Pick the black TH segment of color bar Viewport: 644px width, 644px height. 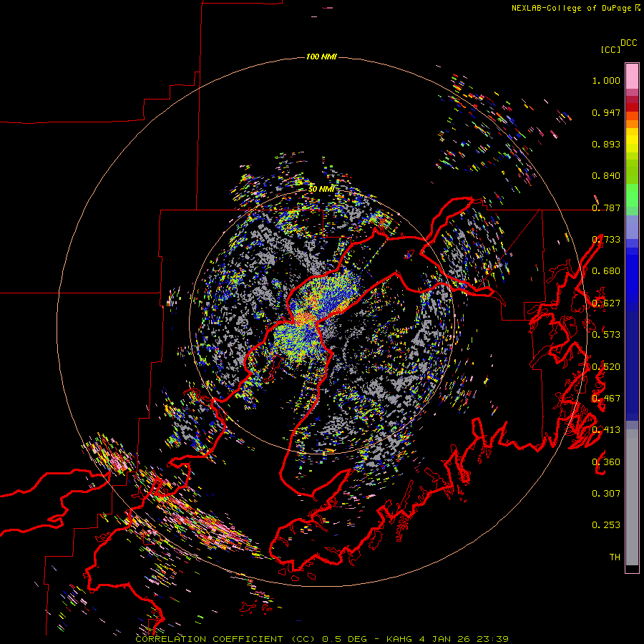[x=632, y=569]
